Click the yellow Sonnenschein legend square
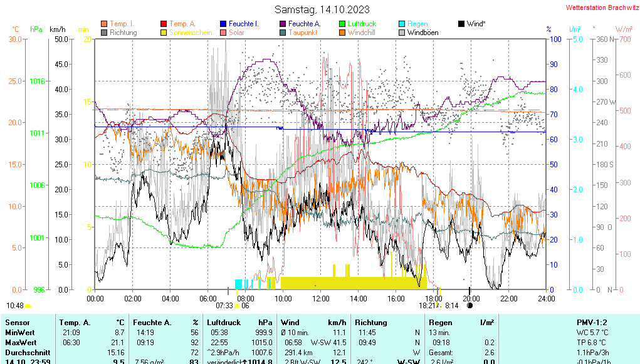Screen dimensions: 640x364 tap(164, 33)
